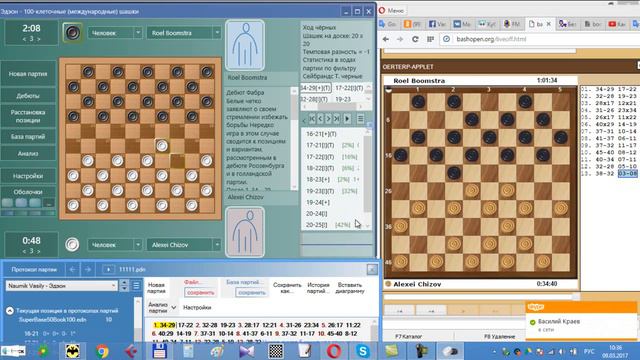
Task: Click Вставить диаграмму button
Action: tap(350, 288)
